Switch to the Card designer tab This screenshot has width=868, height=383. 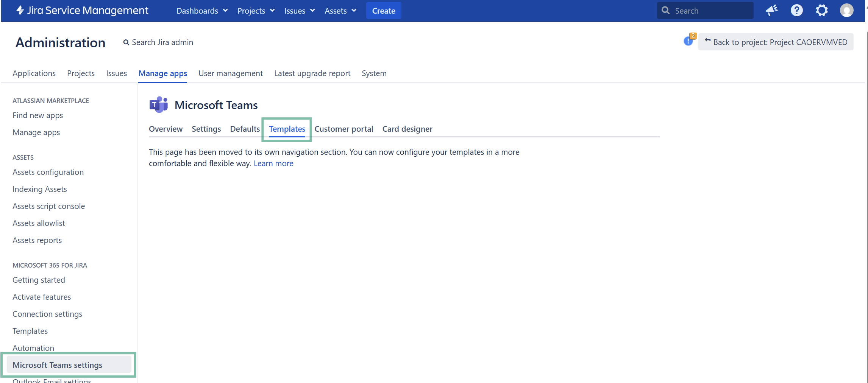pos(407,129)
